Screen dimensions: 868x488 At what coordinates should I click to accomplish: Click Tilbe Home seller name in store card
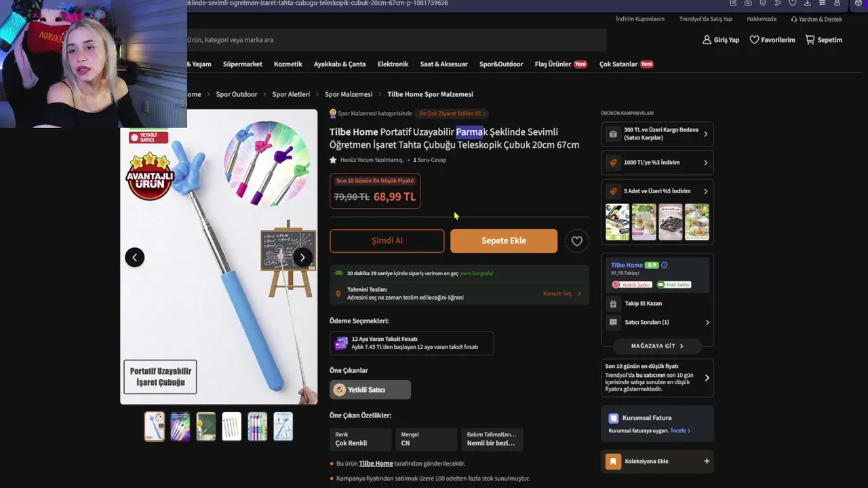[x=627, y=265]
